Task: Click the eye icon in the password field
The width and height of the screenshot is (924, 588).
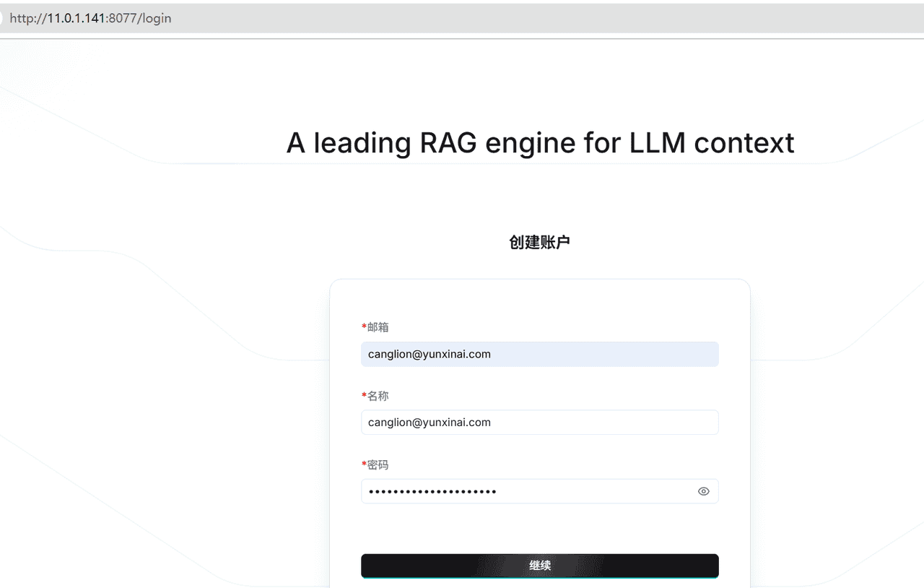Action: coord(703,490)
